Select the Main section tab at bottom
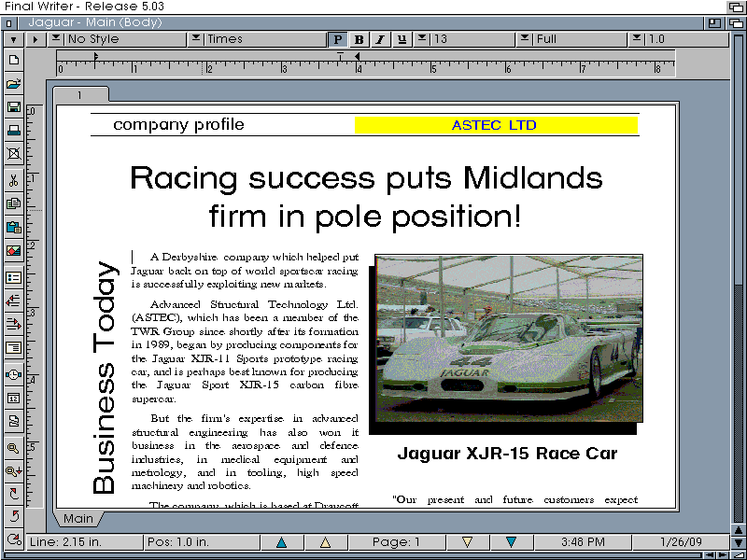Image resolution: width=747 pixels, height=560 pixels. click(78, 518)
